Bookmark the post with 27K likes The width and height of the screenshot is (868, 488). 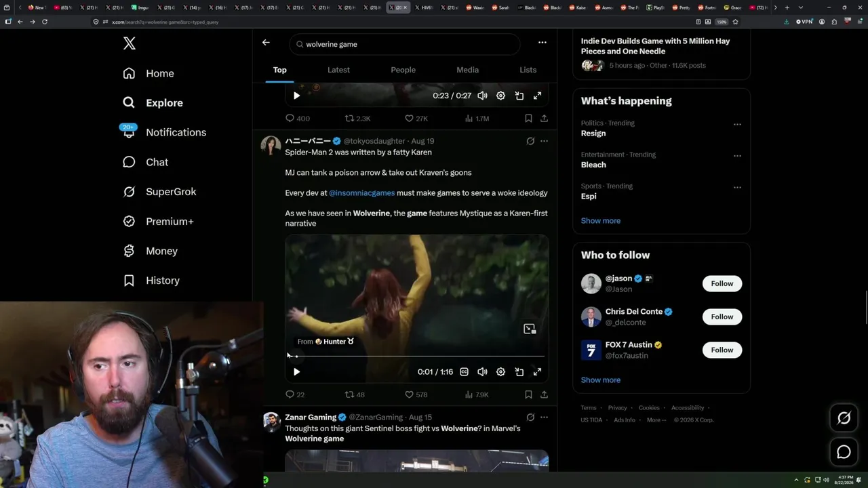(x=528, y=118)
